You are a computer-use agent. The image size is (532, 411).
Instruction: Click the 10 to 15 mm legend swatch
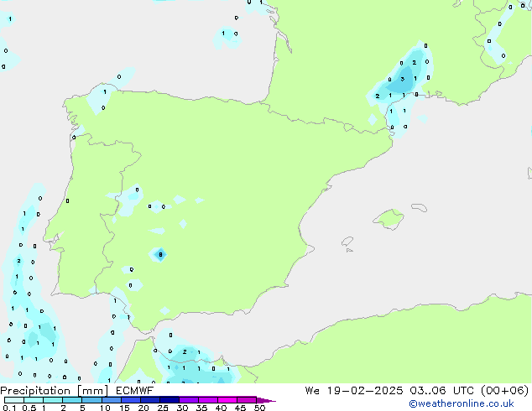click(111, 400)
